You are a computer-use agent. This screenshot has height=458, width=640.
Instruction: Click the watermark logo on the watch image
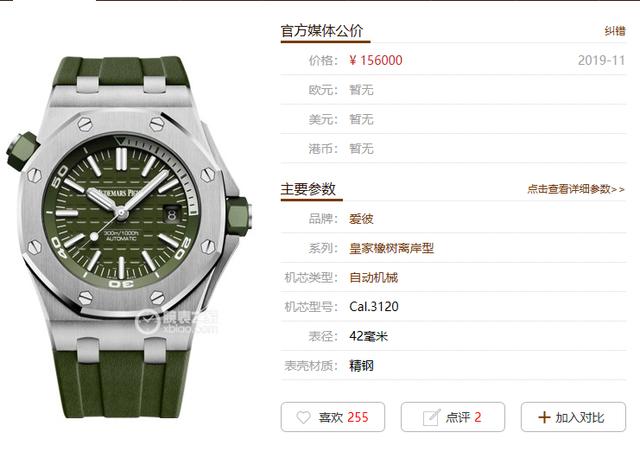(177, 320)
